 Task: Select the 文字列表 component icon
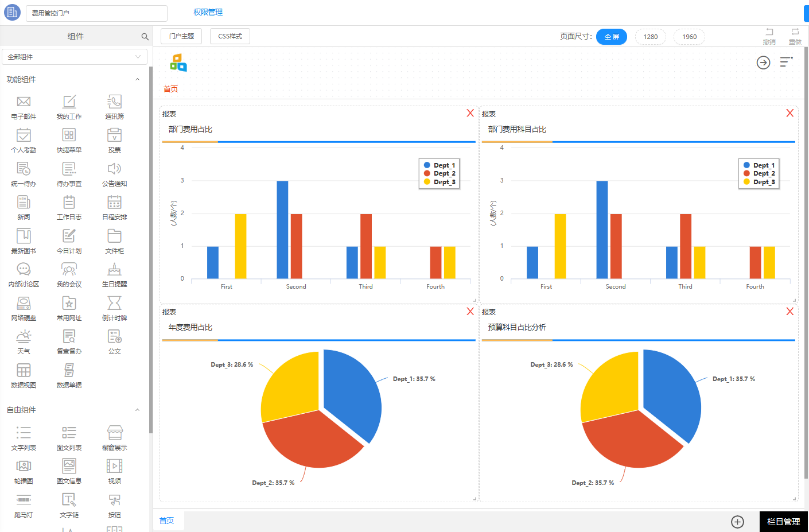pyautogui.click(x=24, y=433)
